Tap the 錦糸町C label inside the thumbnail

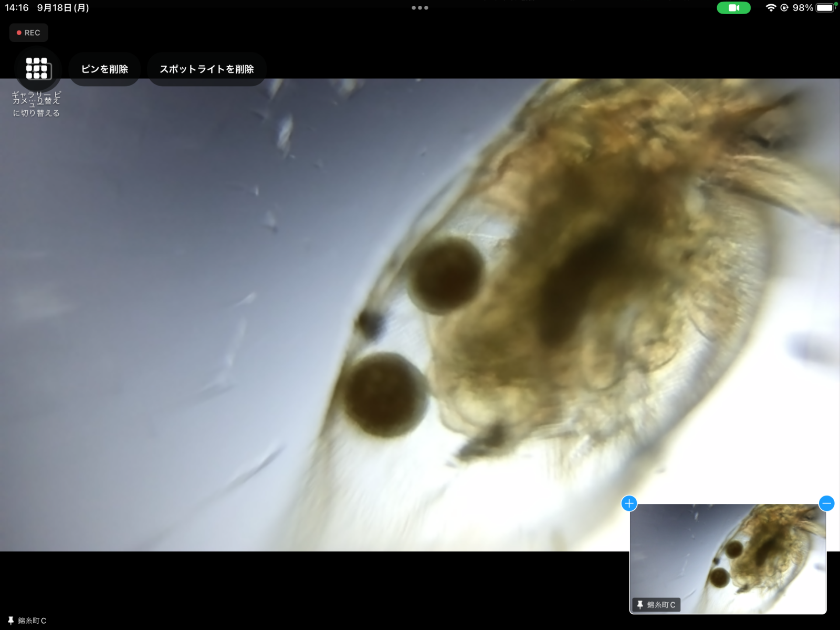[x=661, y=605]
